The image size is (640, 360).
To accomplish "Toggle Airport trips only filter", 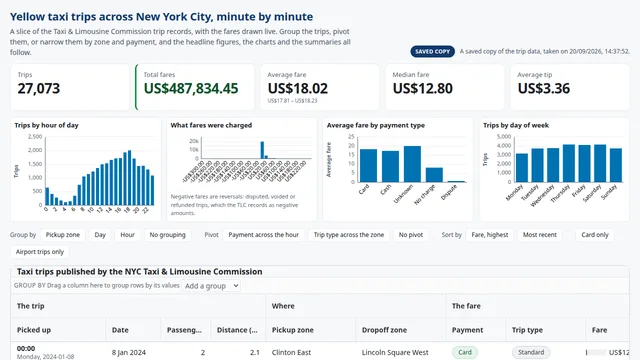I will click(40, 252).
